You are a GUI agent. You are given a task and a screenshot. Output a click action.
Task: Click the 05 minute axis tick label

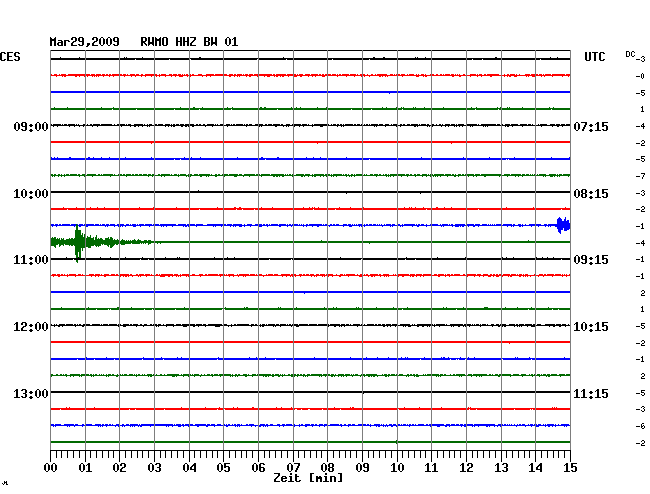223,467
